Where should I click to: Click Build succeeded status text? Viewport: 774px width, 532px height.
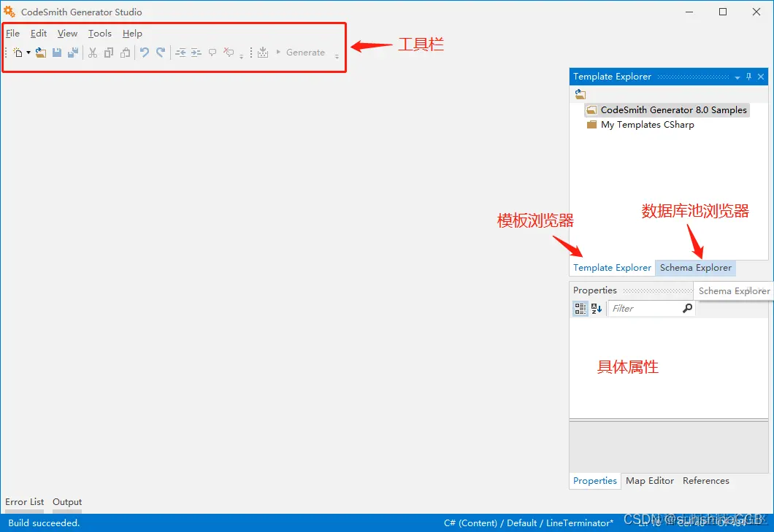click(x=44, y=523)
